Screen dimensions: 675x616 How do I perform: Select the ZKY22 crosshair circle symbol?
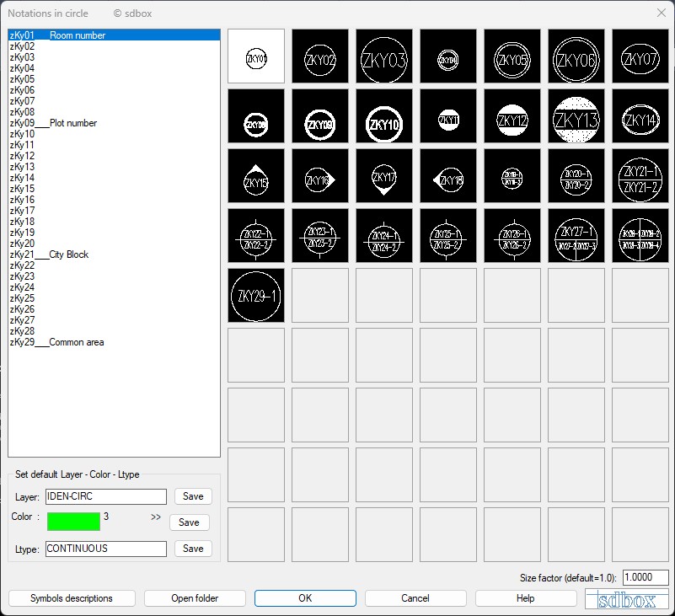256,235
